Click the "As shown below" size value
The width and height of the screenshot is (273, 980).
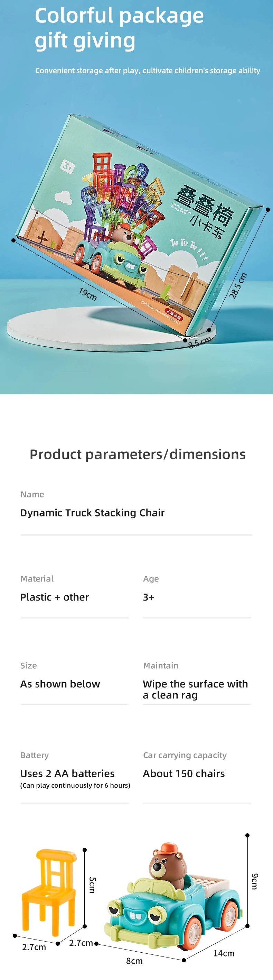60,684
